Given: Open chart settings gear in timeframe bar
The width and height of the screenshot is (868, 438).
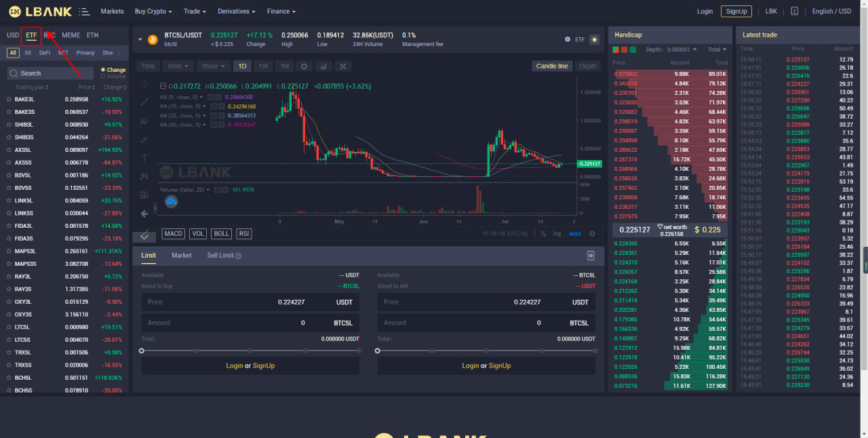Looking at the screenshot, I should 304,66.
